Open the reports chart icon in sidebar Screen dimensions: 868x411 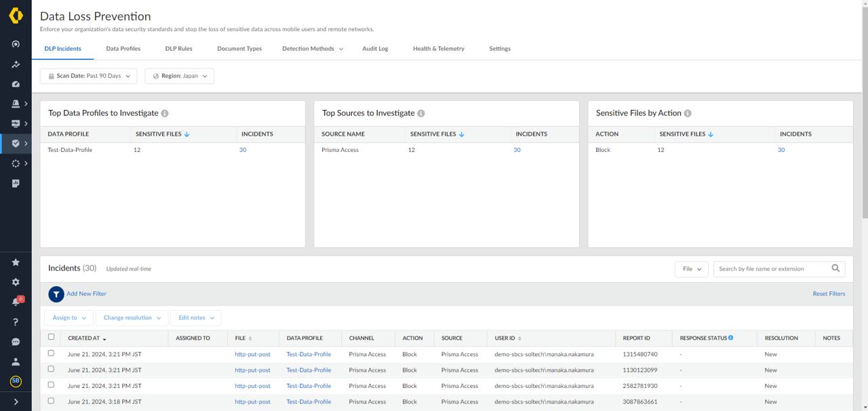pyautogui.click(x=16, y=183)
